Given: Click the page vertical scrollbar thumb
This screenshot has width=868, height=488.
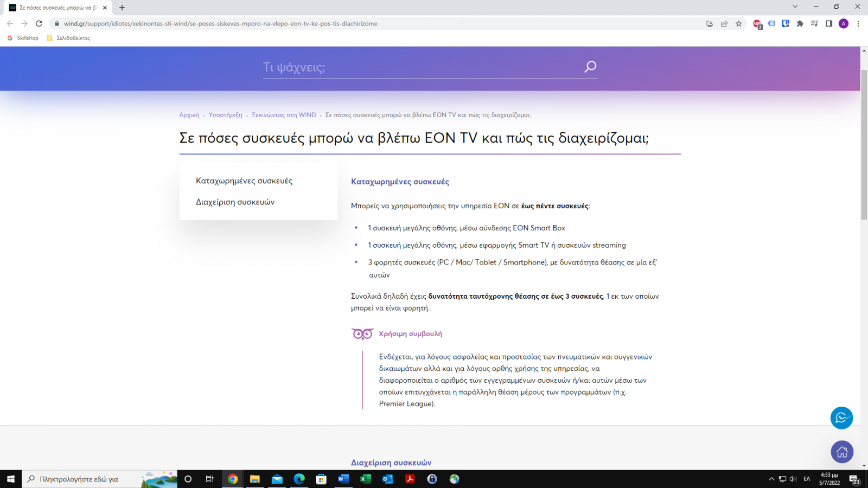Looking at the screenshot, I should click(864, 144).
